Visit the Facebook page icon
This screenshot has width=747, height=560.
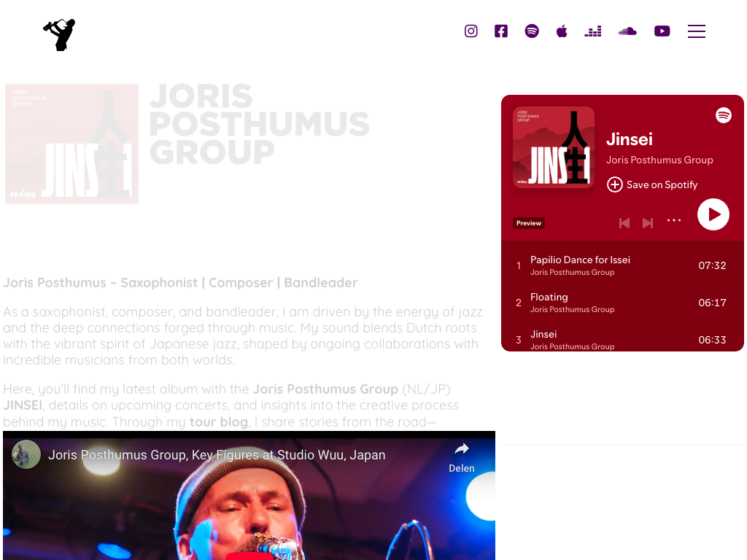[x=500, y=31]
